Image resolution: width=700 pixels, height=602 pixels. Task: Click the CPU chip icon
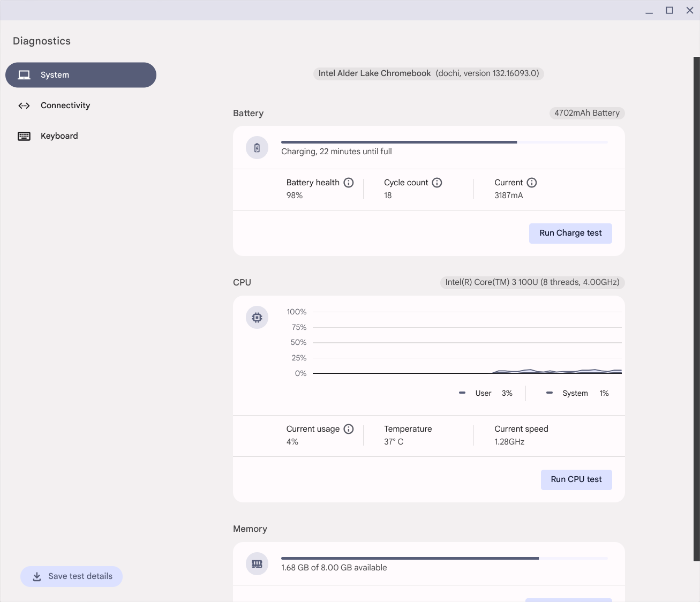(x=257, y=318)
